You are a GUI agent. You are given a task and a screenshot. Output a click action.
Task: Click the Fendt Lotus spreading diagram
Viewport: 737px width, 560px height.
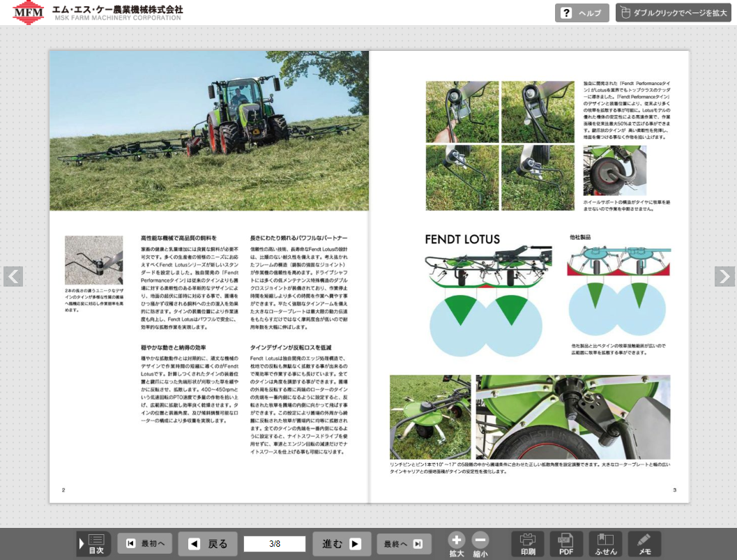[x=488, y=301]
